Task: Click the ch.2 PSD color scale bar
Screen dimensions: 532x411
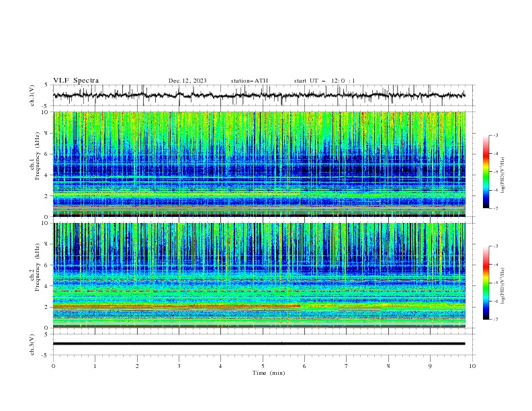Action: point(486,283)
